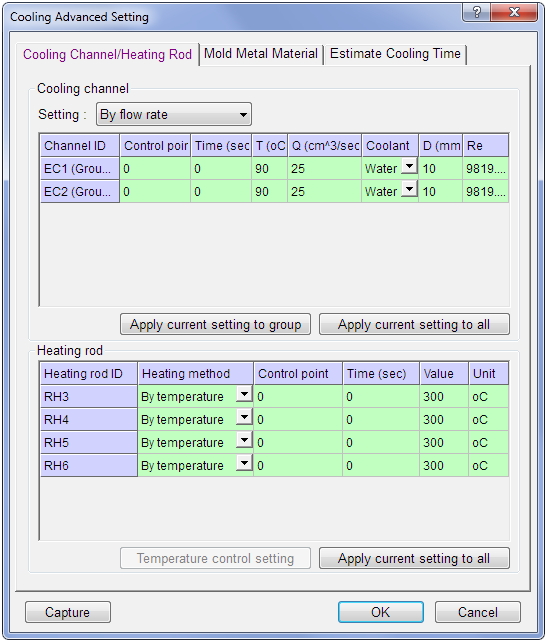Click the Cancel button
547x642 pixels.
tap(478, 612)
